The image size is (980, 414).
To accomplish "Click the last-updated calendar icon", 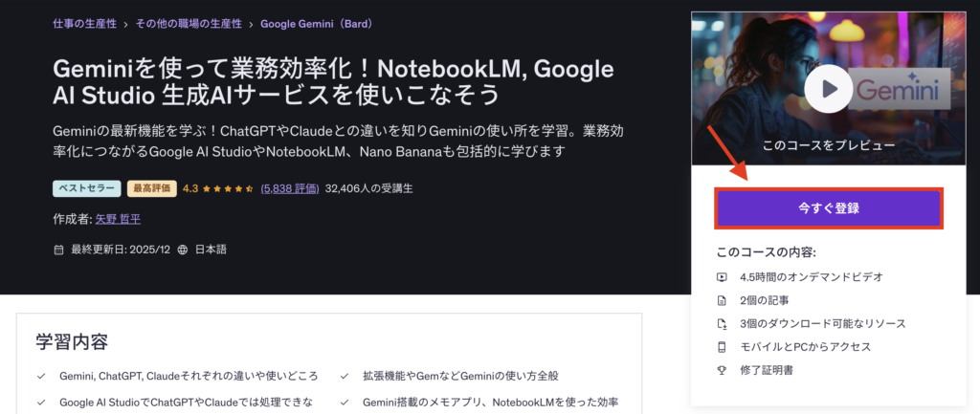I will coord(58,250).
